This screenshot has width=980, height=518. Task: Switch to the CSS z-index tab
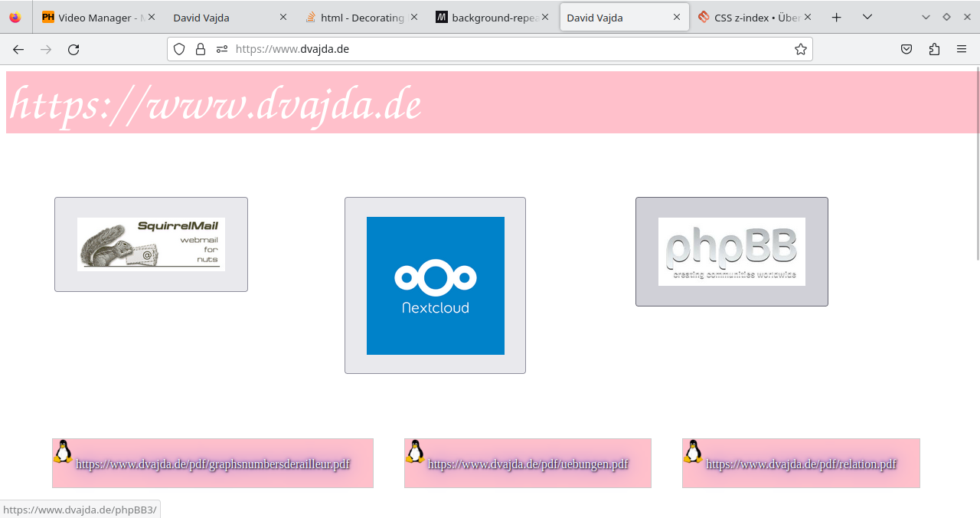750,17
